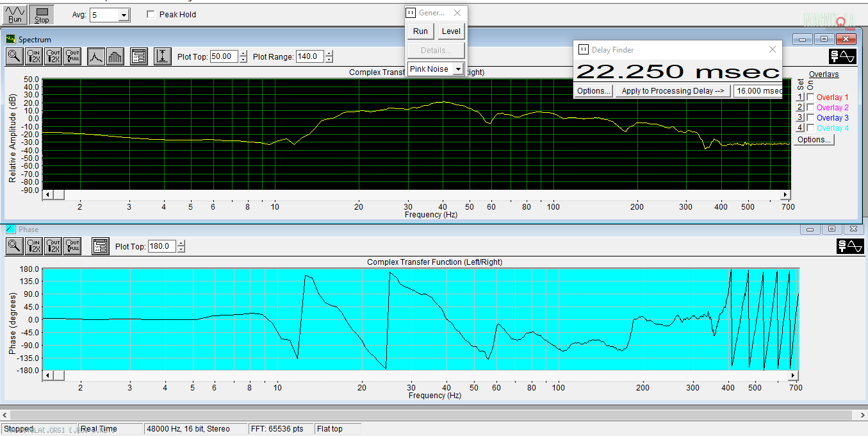Click the Run button in main toolbar

click(x=15, y=15)
